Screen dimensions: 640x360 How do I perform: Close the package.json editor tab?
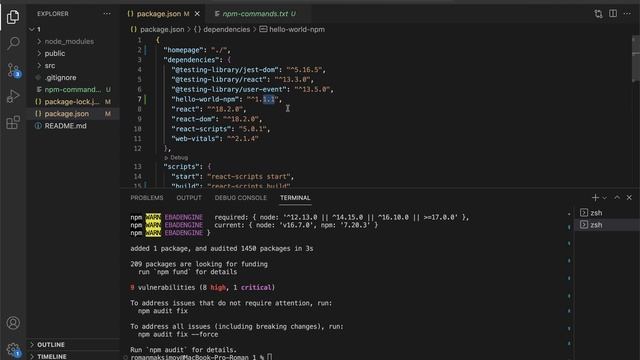click(x=197, y=14)
